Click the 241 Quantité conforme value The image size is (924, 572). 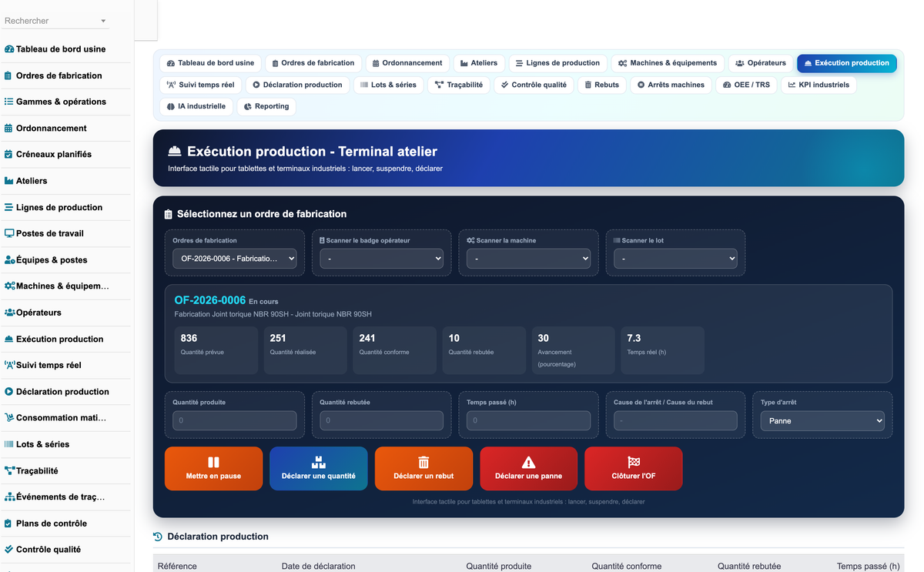[x=367, y=338]
